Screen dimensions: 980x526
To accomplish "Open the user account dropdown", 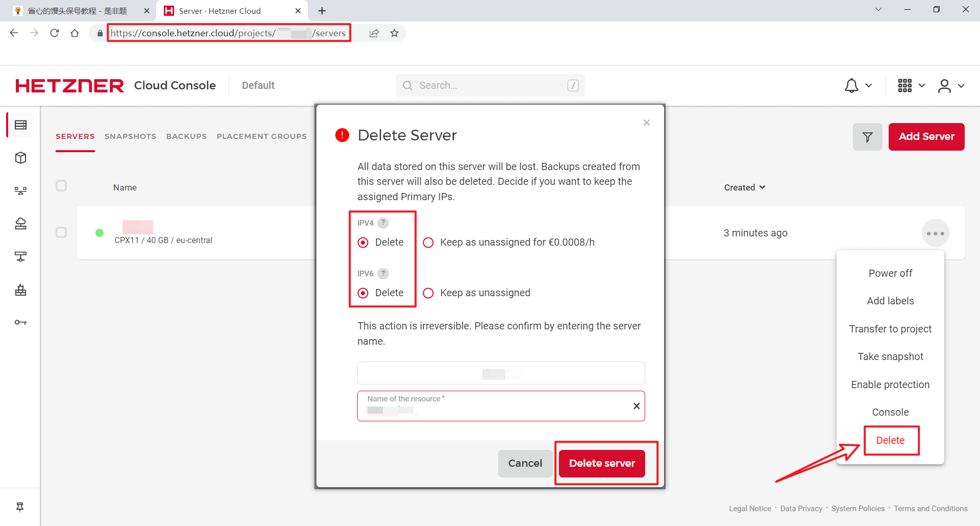I will pyautogui.click(x=951, y=86).
